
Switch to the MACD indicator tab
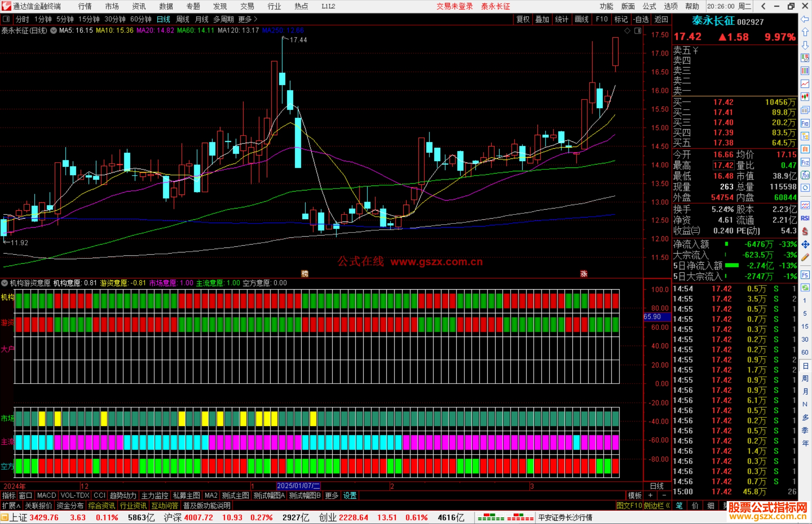click(46, 495)
